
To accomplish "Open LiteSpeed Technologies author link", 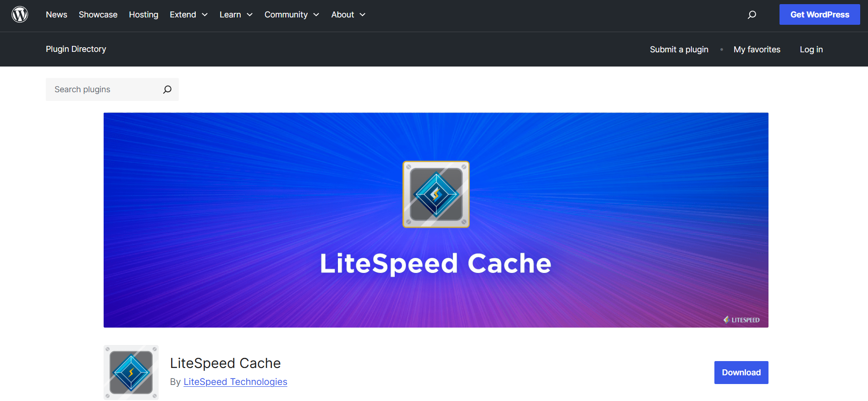I will coord(235,382).
